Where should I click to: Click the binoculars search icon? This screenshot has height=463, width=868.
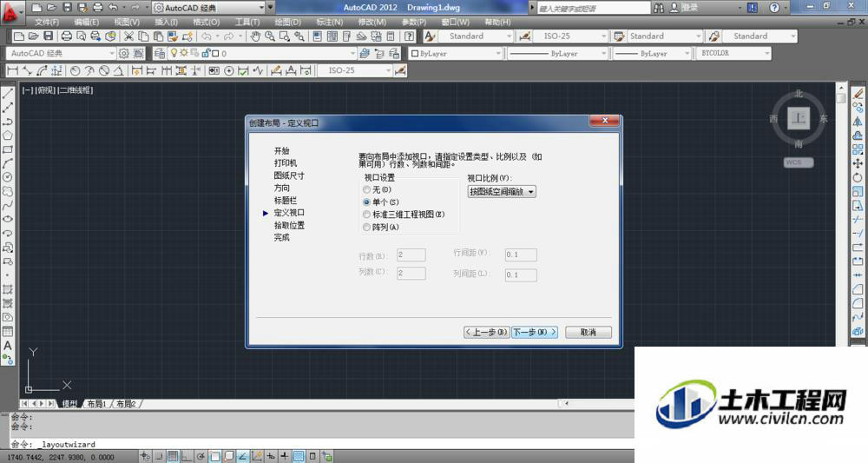click(659, 8)
